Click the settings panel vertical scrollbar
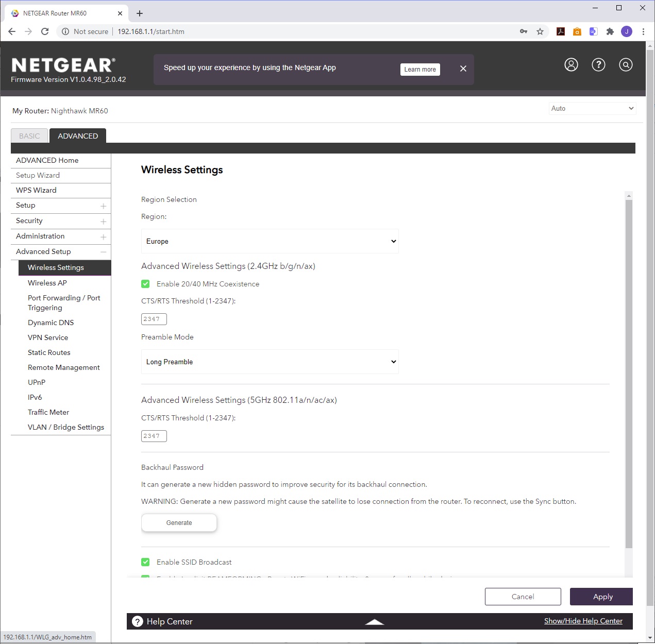Screen dimensions: 655x644 [629, 374]
